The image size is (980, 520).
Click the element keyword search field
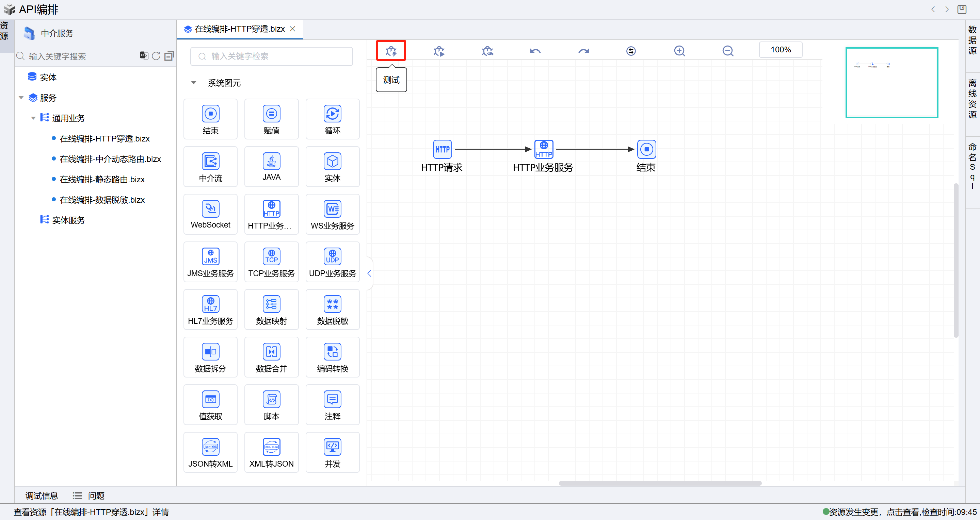point(271,56)
